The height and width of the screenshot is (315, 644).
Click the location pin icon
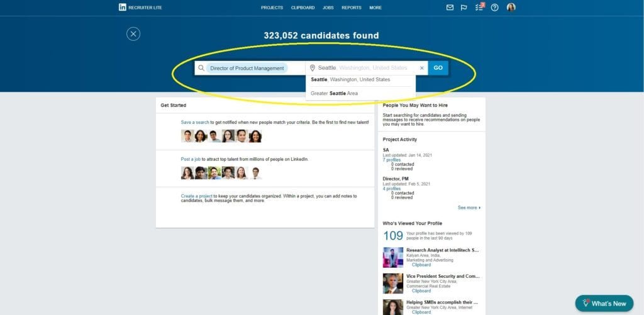[x=312, y=68]
